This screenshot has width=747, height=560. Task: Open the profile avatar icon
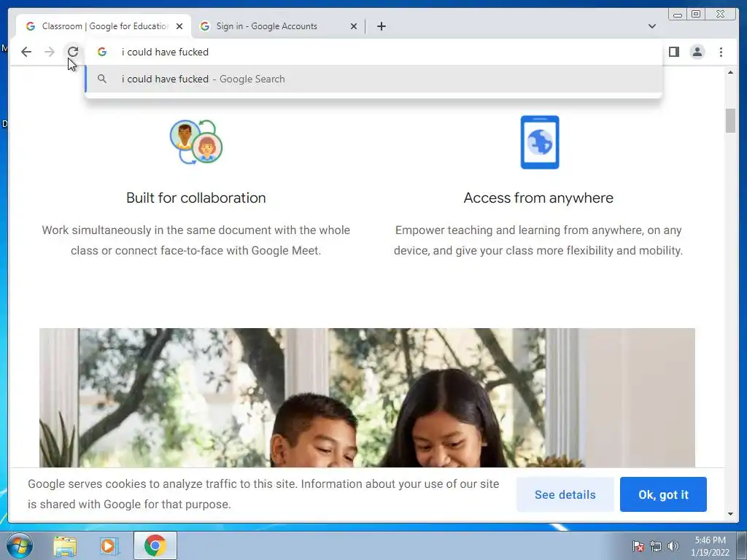[x=697, y=52]
